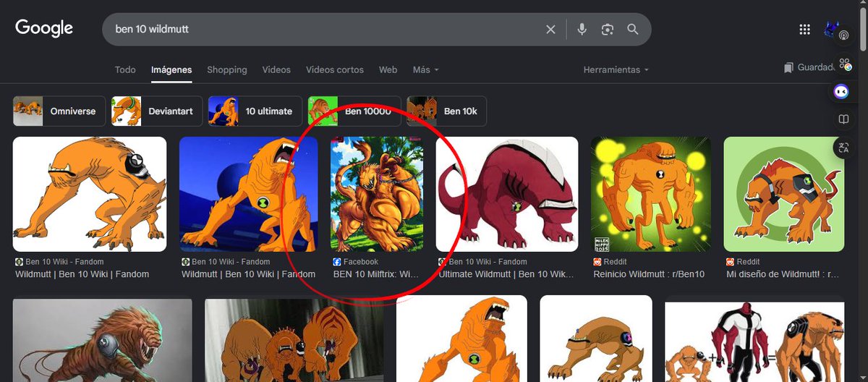Open the Mi diseño de Wildmutt thumbnail

coord(784,194)
